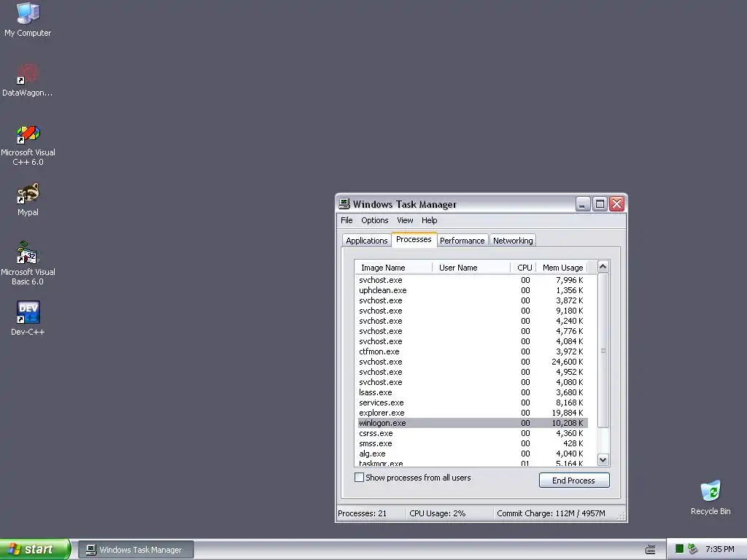
Task: Select svchost.exe using 24,600 K
Action: tap(473, 362)
